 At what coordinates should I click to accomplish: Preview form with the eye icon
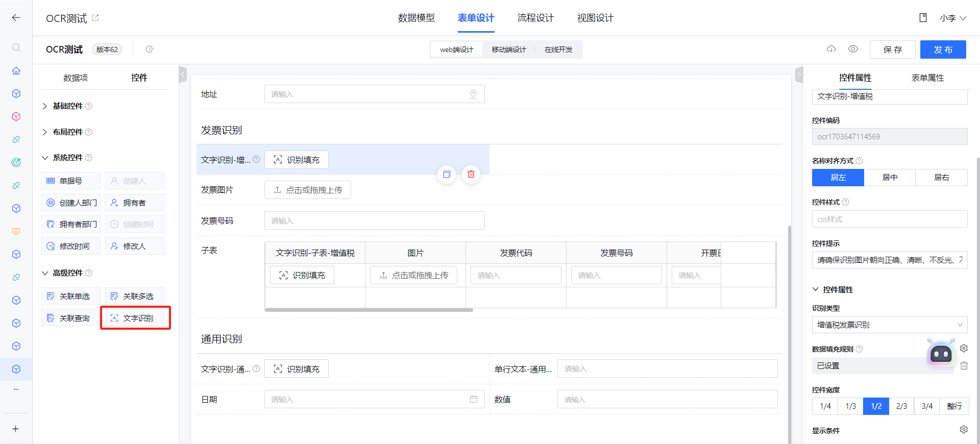pyautogui.click(x=853, y=49)
